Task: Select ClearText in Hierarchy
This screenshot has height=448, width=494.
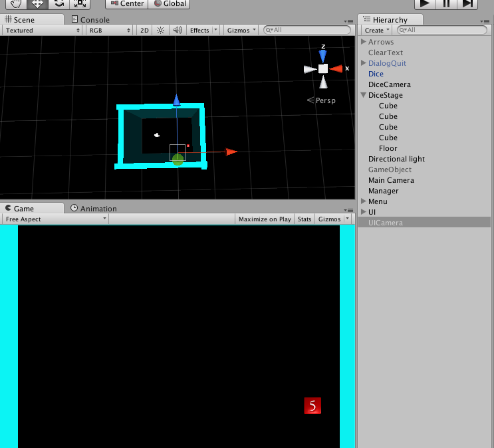Action: 386,53
